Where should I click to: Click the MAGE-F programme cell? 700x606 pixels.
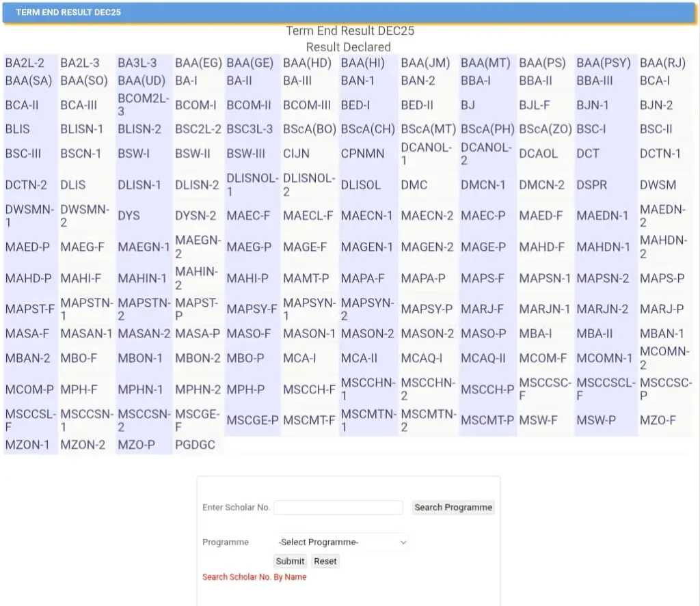click(x=305, y=247)
